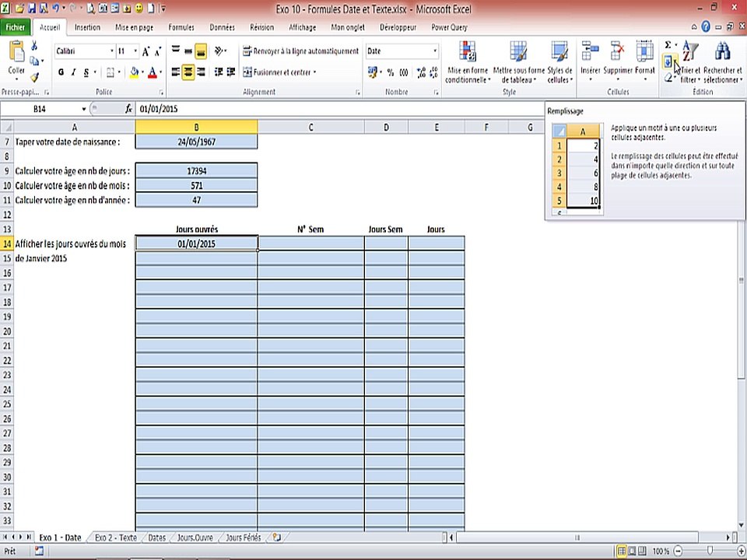Open the Exo 2 - Texte sheet tab
Viewport: 747px width, 560px height.
click(116, 537)
